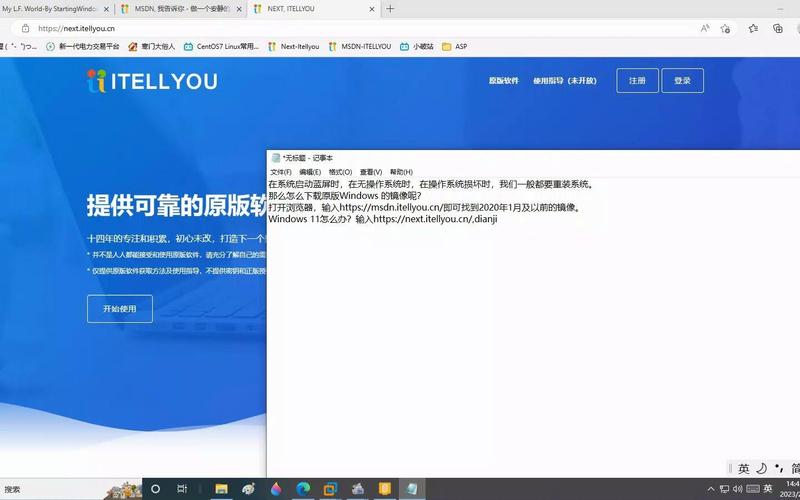Open the 使用指导 (未开放) navigation link
Screen dimensions: 800x500
(x=565, y=81)
